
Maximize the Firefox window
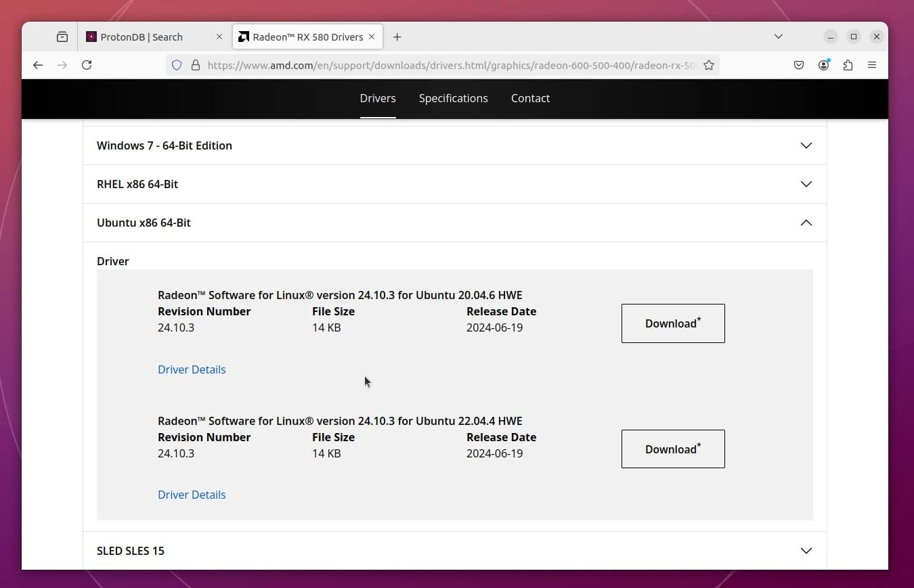pos(854,37)
